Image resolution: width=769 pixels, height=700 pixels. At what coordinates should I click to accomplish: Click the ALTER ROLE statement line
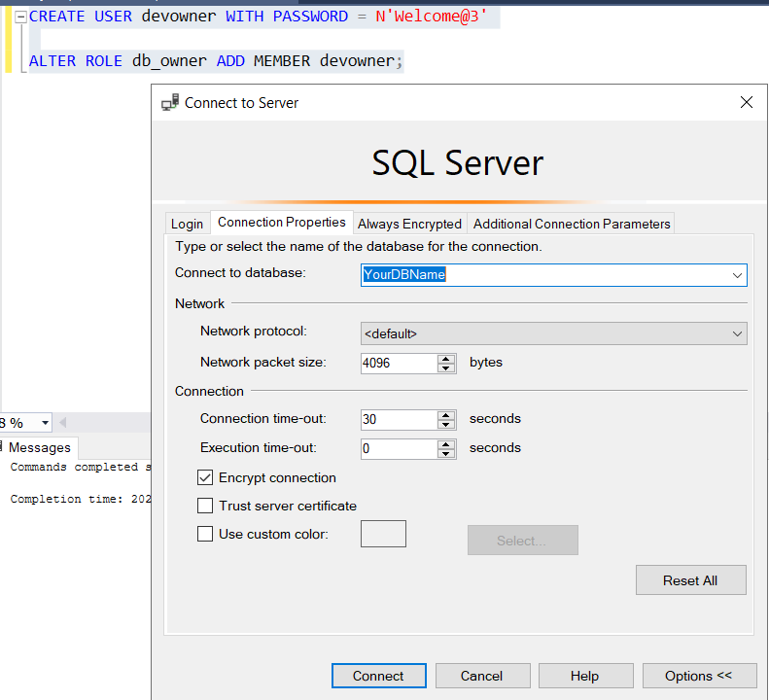(216, 61)
